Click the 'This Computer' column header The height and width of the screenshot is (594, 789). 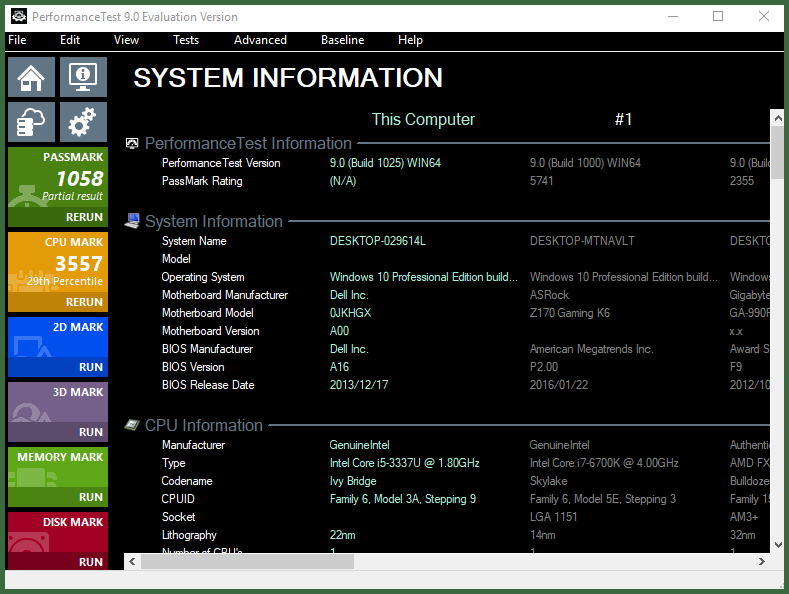click(x=423, y=119)
